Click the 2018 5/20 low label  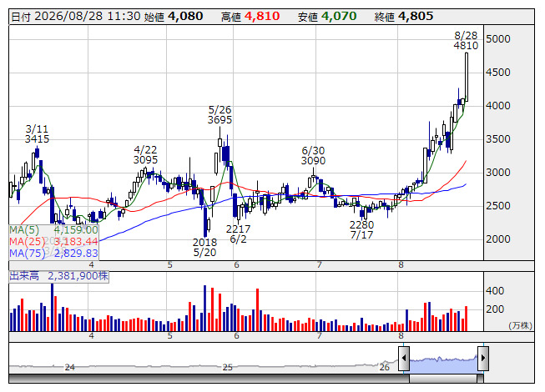[x=204, y=247]
